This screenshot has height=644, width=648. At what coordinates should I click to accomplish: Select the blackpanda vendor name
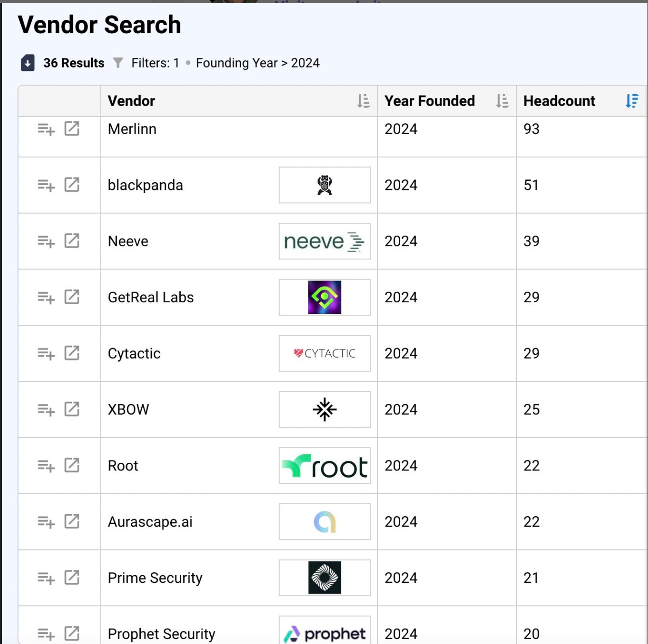pos(145,185)
